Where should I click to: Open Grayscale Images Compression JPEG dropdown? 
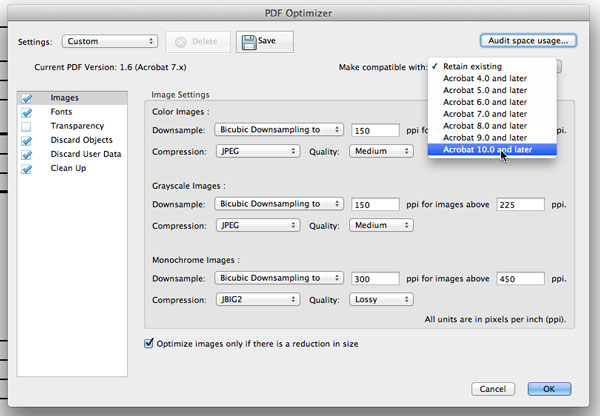pyautogui.click(x=258, y=225)
